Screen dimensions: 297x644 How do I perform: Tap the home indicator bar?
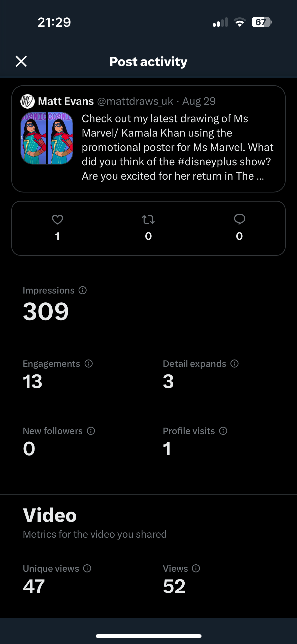point(148,636)
